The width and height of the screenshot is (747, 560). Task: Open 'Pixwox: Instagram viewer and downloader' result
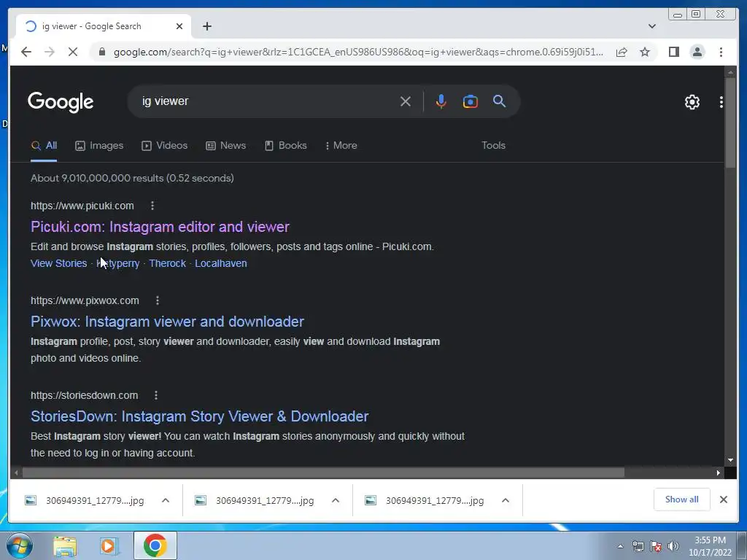click(x=167, y=322)
